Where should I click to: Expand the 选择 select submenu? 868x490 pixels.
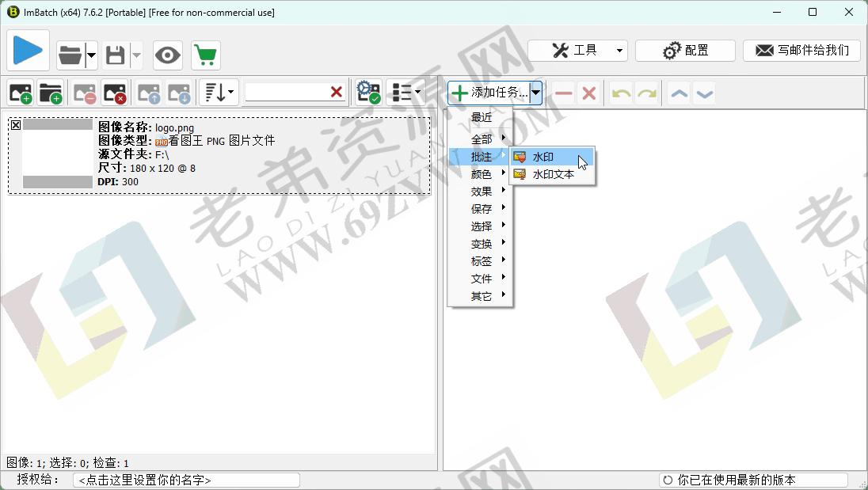tap(481, 226)
